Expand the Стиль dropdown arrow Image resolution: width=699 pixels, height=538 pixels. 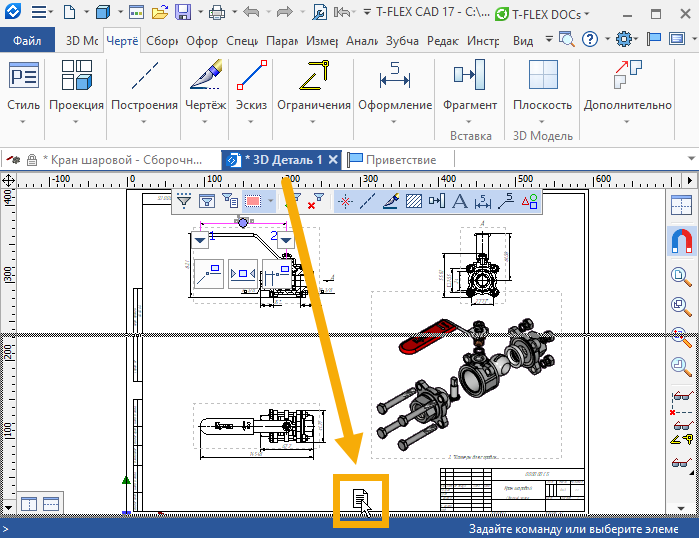tap(22, 122)
